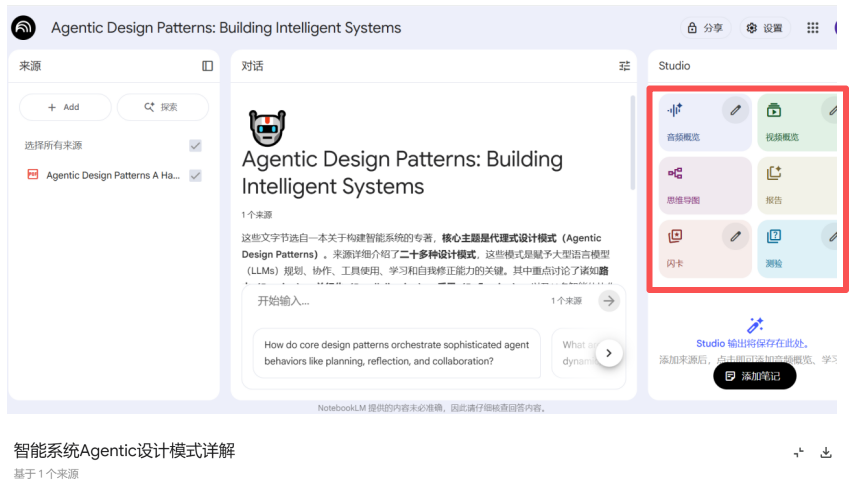The height and width of the screenshot is (495, 861).
Task: Click the 开始输入 text field
Action: [420, 301]
